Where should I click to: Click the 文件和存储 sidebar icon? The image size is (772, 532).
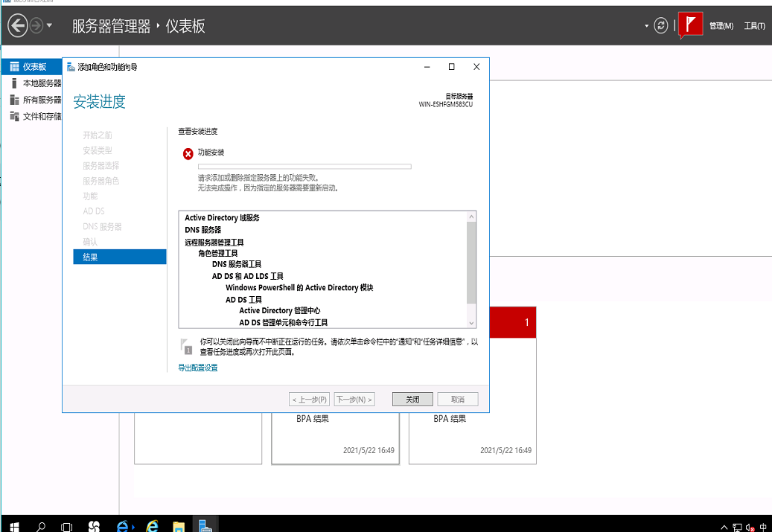[x=14, y=117]
